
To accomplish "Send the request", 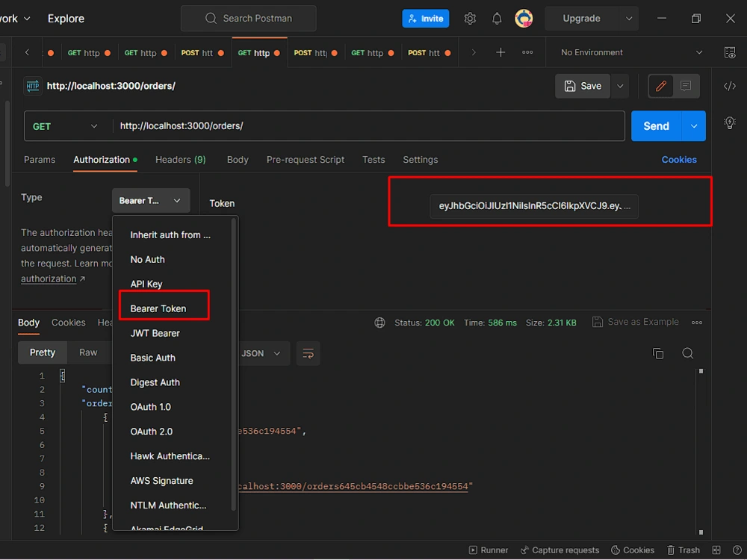I will click(x=656, y=126).
